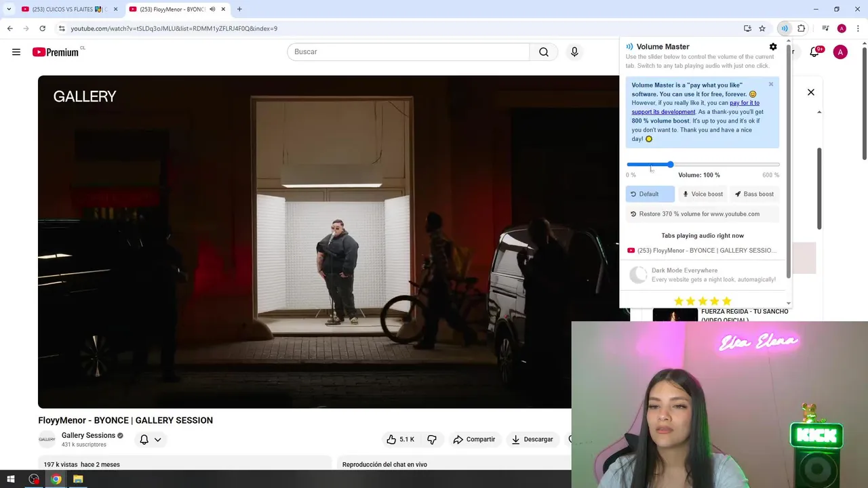This screenshot has width=868, height=488.
Task: Open the tab search dropdown arrow
Action: [9, 9]
